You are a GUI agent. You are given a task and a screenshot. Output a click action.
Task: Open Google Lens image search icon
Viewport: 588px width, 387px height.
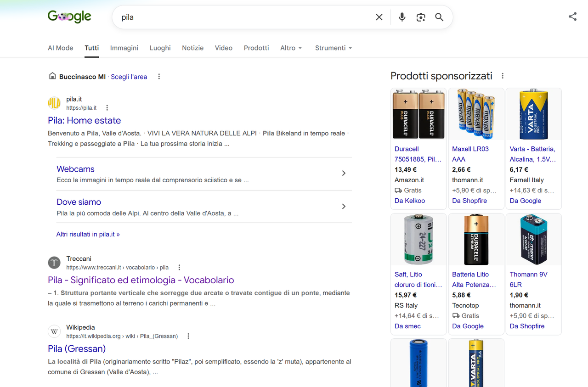point(421,17)
